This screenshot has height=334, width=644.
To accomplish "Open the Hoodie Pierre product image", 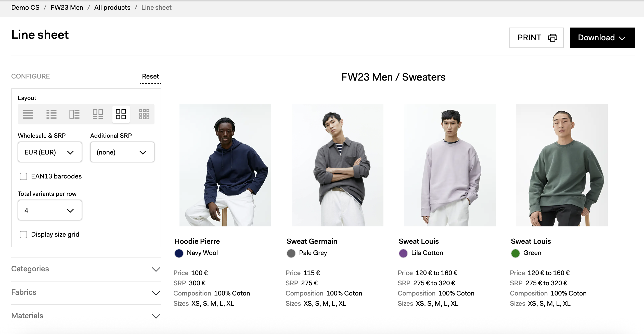I will click(x=225, y=165).
